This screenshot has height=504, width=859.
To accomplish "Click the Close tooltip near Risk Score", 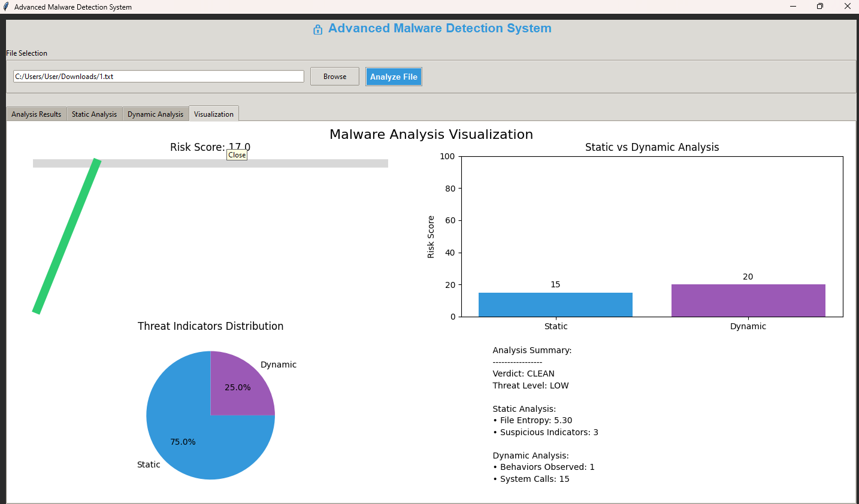I will pyautogui.click(x=237, y=155).
